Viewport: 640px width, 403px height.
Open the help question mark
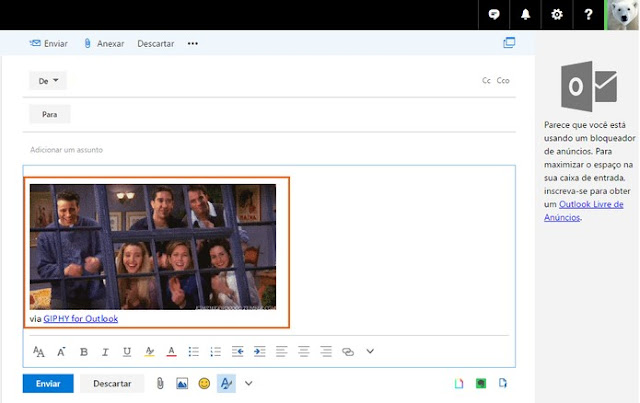click(x=588, y=15)
